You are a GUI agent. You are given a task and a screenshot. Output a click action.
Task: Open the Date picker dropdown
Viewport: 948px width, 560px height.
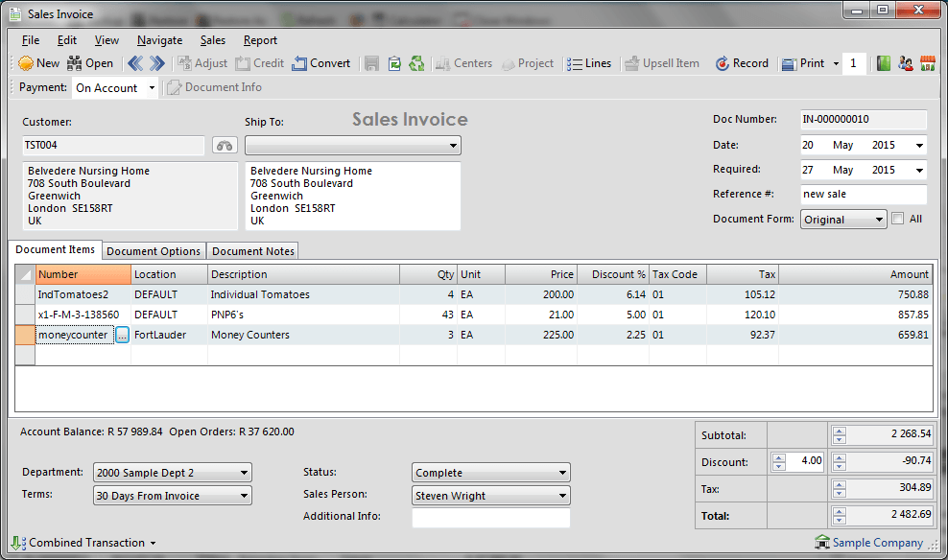tap(919, 146)
